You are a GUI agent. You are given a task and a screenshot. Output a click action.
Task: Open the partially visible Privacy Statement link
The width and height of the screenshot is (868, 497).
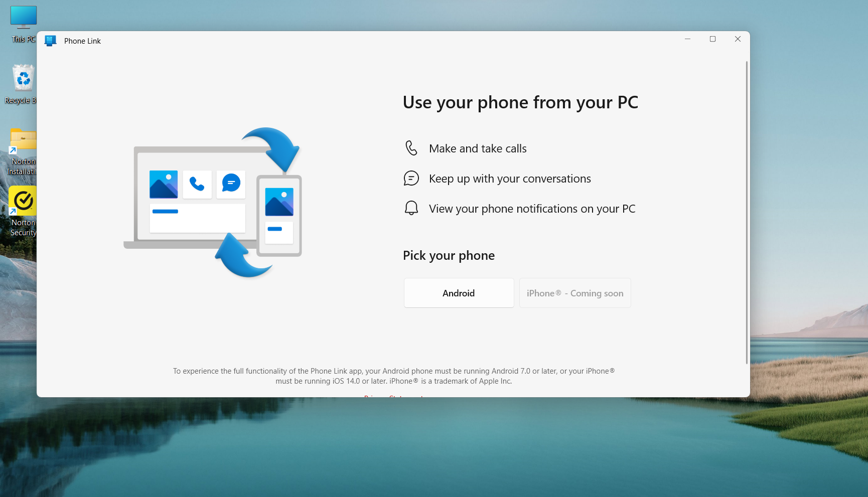[x=393, y=396]
